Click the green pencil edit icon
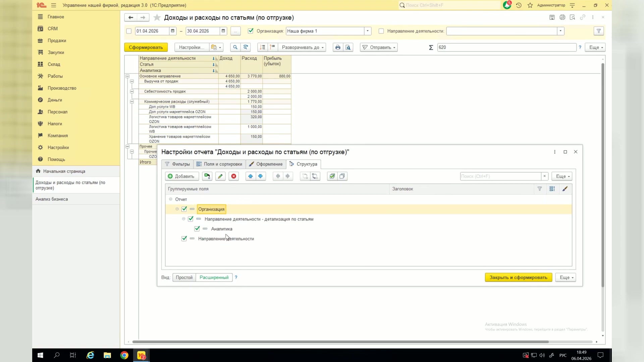 pyautogui.click(x=220, y=176)
